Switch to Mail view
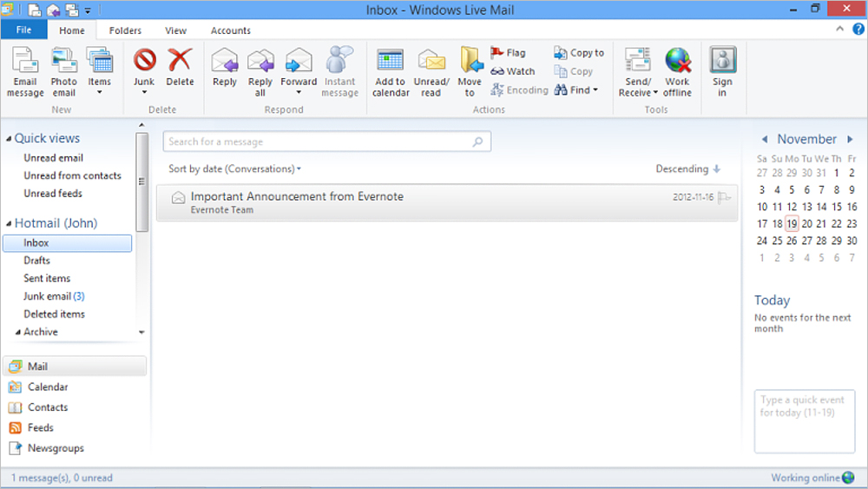The width and height of the screenshot is (868, 489). point(76,367)
